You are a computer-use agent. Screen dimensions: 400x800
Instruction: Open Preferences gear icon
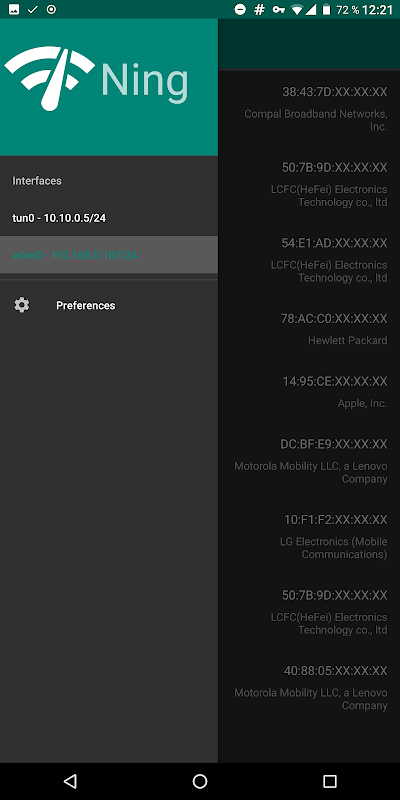[x=21, y=305]
